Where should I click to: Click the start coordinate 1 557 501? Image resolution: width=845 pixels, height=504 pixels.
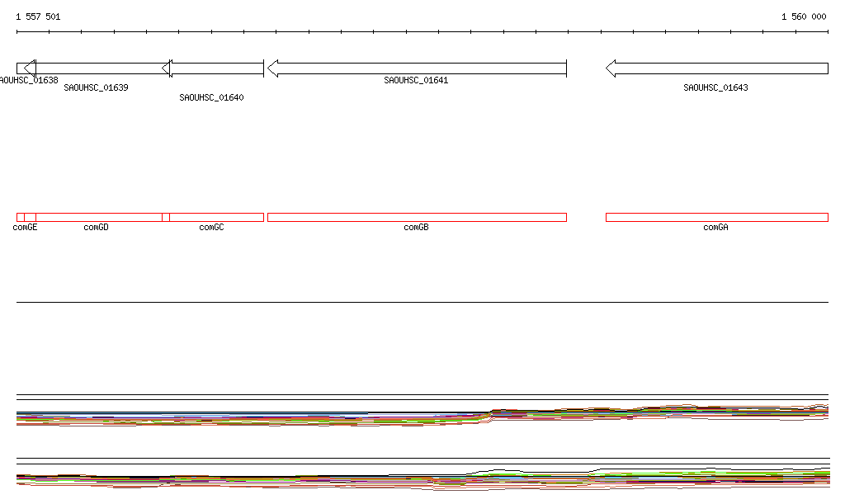pyautogui.click(x=38, y=16)
